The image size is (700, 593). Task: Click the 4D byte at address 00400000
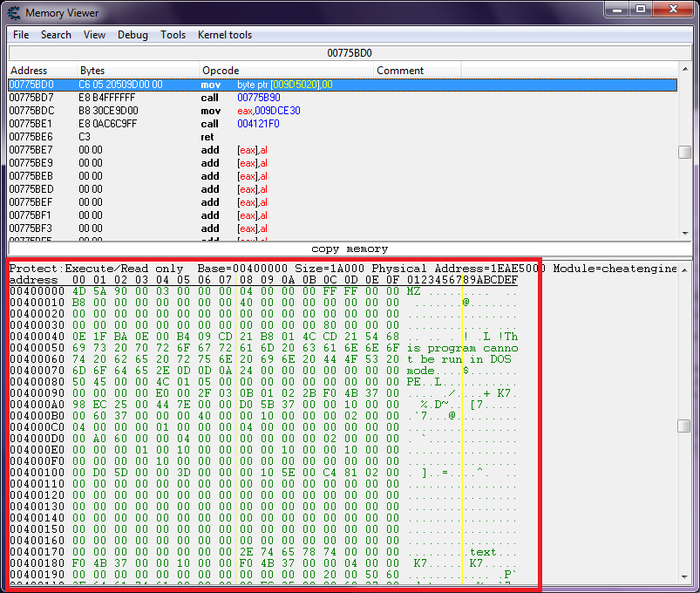coord(78,291)
